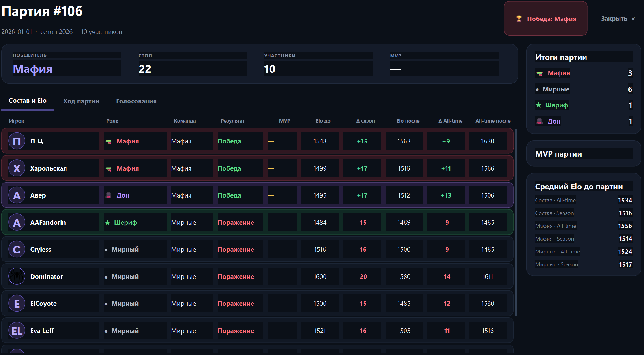The height and width of the screenshot is (355, 644).
Task: Click the Cryless player avatar
Action: (x=17, y=249)
